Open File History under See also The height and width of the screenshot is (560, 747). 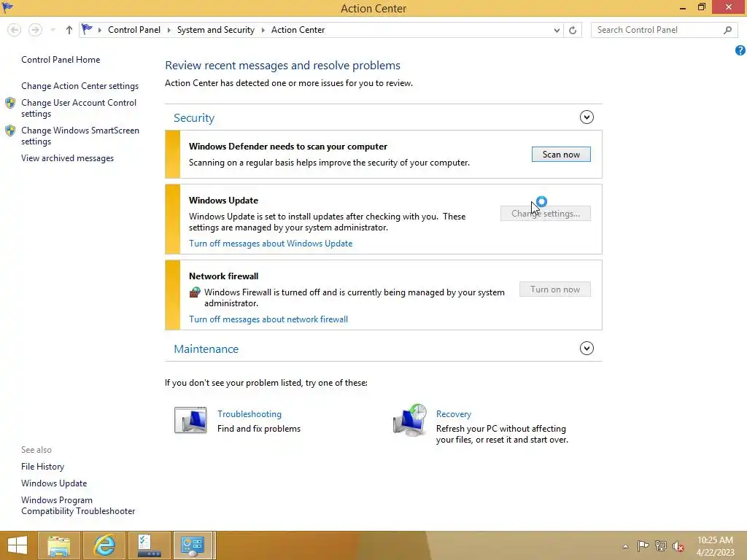[x=42, y=467]
